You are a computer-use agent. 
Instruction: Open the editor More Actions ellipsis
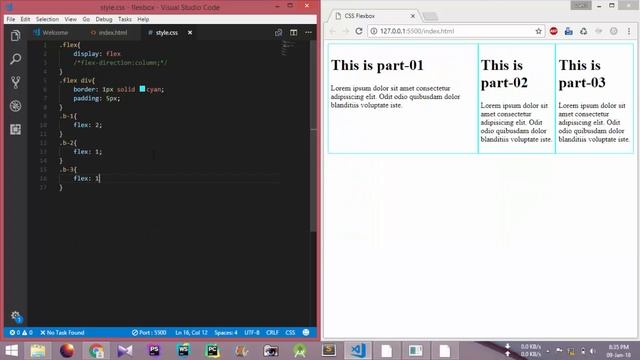(x=308, y=32)
